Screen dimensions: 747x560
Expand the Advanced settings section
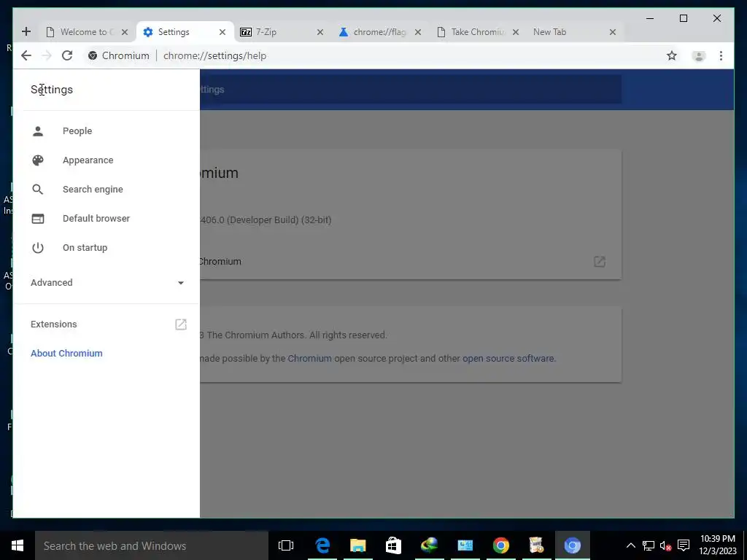[107, 282]
